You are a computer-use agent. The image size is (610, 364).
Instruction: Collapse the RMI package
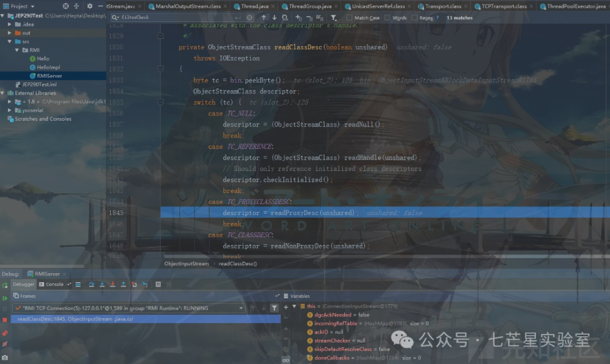(17, 50)
